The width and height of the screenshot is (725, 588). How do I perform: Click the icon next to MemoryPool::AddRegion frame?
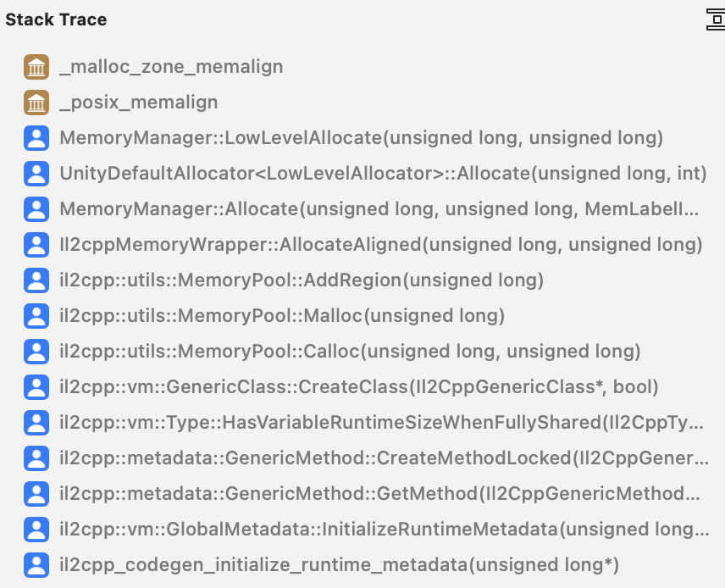pos(36,280)
